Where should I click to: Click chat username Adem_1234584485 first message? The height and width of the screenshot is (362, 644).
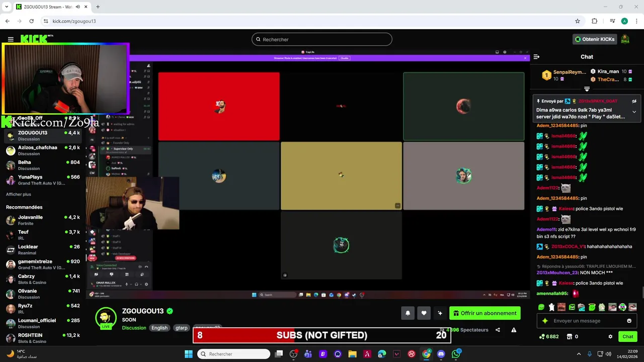tap(557, 125)
